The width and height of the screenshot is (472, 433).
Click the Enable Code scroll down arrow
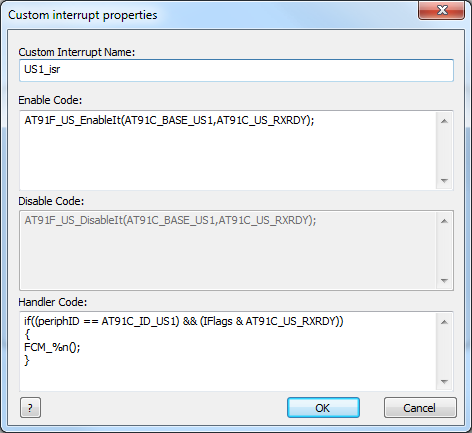[444, 181]
